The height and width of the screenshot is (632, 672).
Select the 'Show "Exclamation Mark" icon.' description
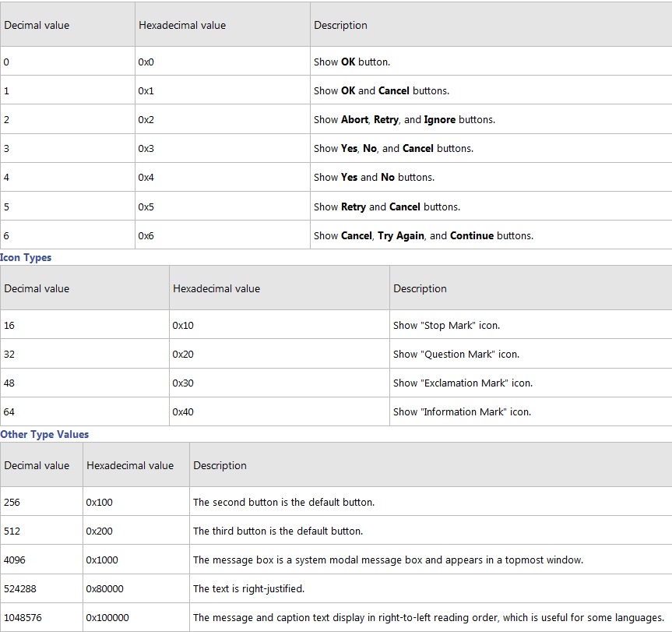click(463, 383)
